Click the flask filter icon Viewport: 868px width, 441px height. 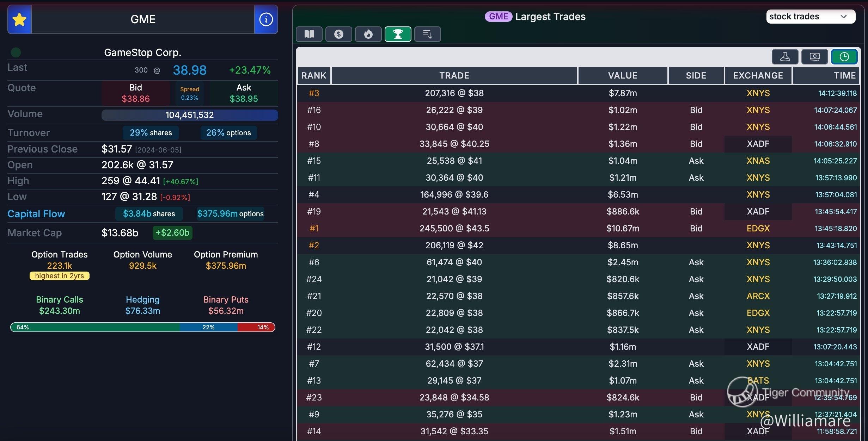coord(785,57)
